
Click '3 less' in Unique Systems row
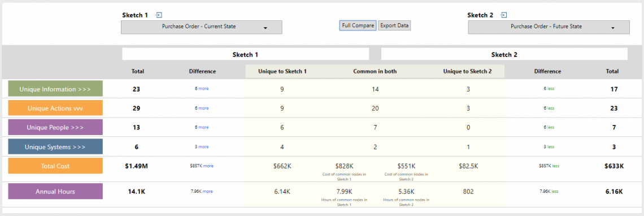(549, 147)
